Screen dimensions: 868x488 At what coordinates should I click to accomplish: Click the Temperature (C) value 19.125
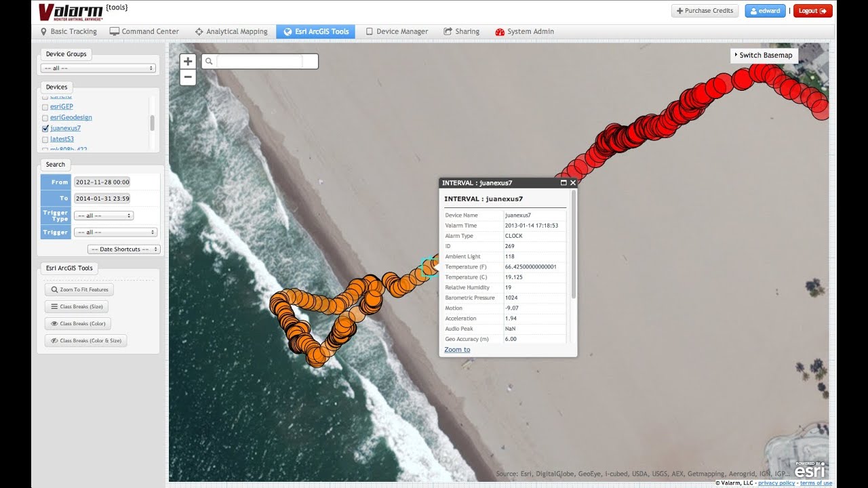pyautogui.click(x=513, y=277)
